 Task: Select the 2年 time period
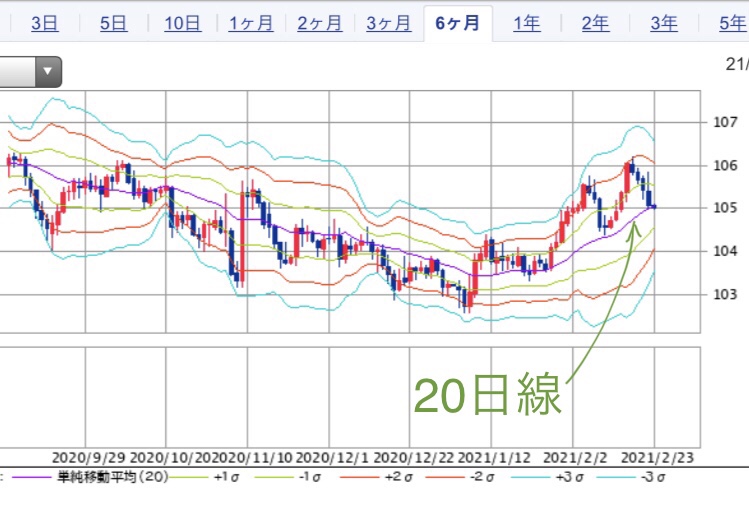[x=596, y=24]
